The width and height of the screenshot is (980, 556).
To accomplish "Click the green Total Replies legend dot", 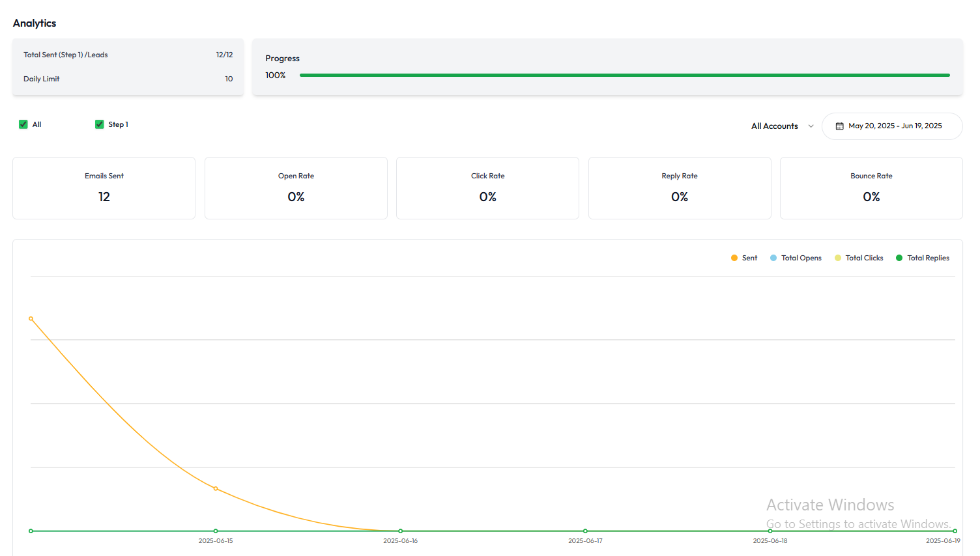I will pyautogui.click(x=899, y=258).
